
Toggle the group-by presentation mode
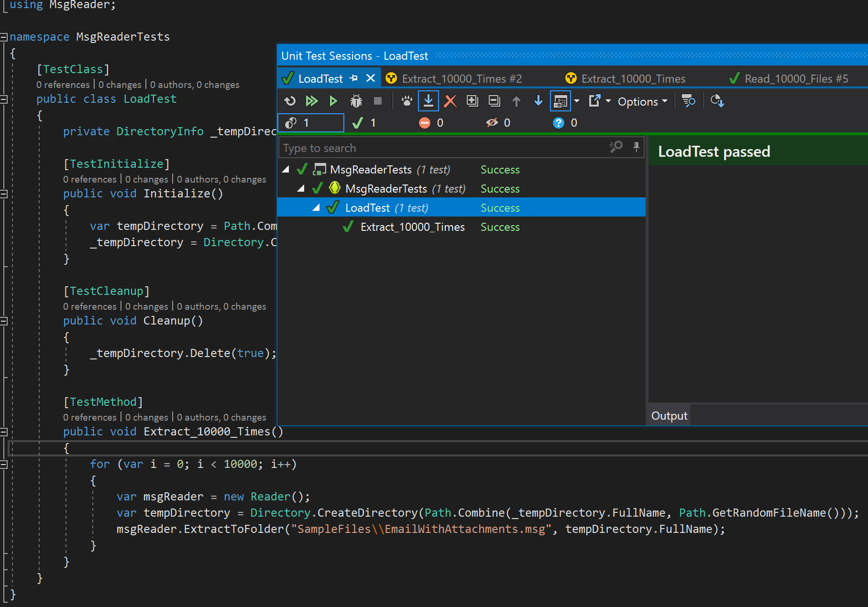561,101
